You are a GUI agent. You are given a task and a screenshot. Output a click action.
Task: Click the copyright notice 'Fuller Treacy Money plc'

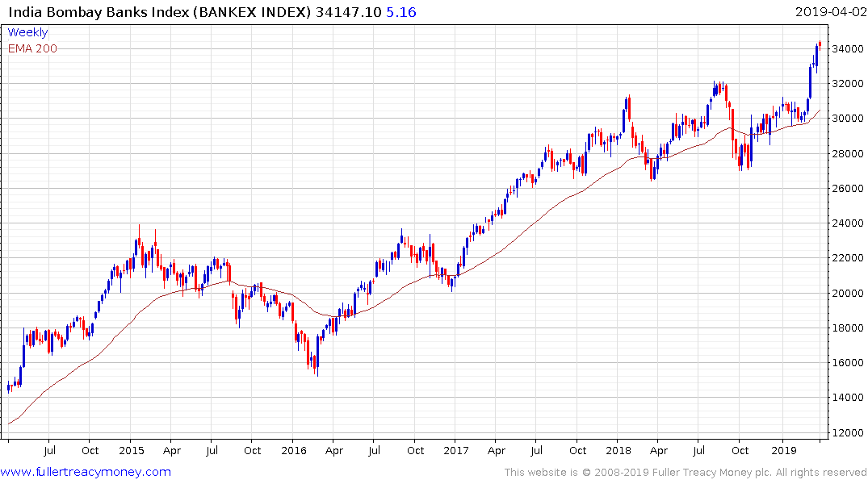coord(711,473)
